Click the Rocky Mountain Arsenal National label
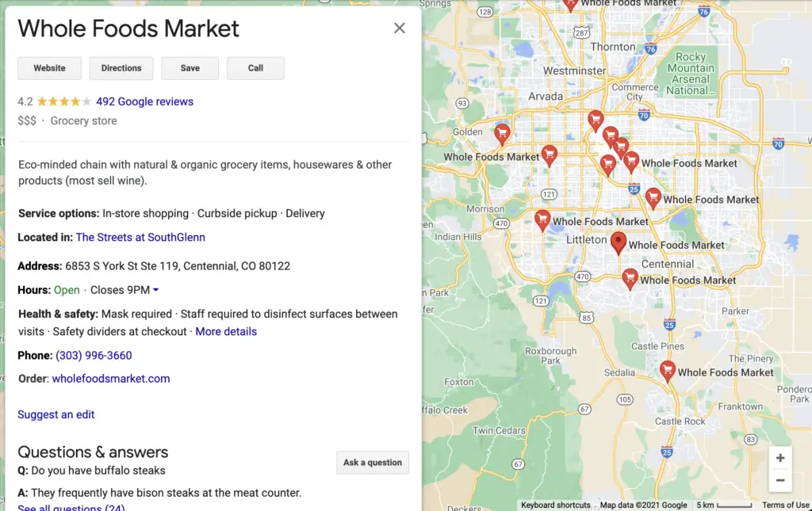This screenshot has width=812, height=511. pyautogui.click(x=691, y=74)
